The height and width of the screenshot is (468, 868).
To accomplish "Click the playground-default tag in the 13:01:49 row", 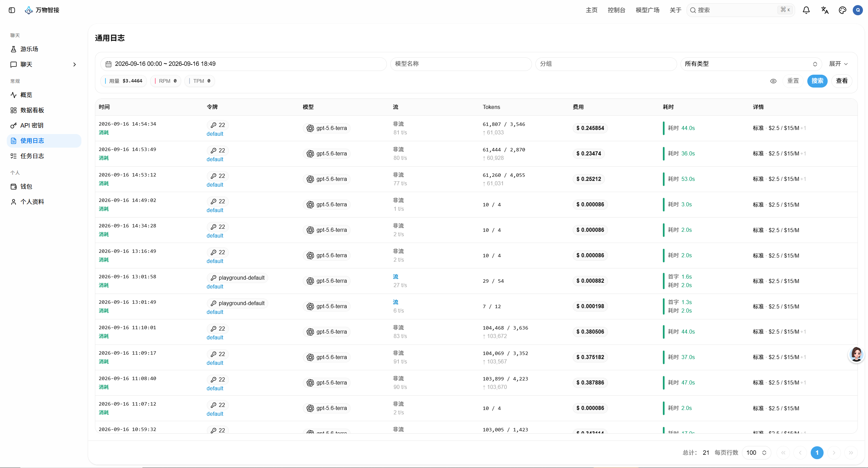I will pyautogui.click(x=237, y=303).
